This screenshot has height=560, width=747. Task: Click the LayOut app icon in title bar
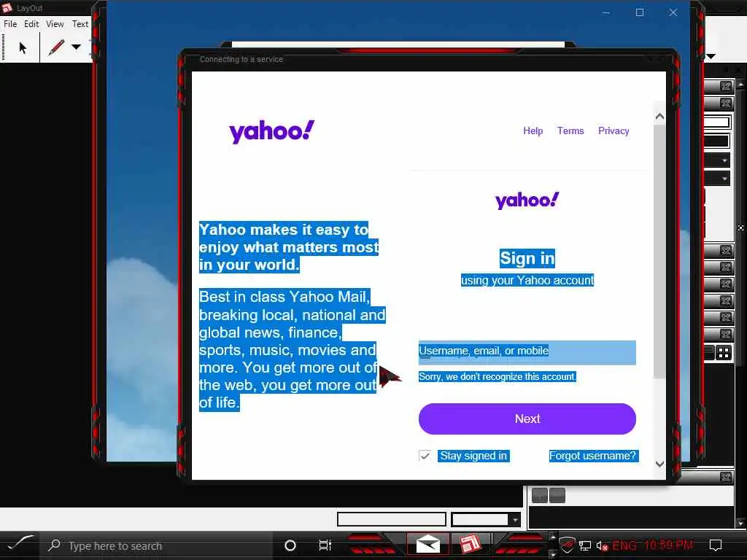pyautogui.click(x=7, y=7)
